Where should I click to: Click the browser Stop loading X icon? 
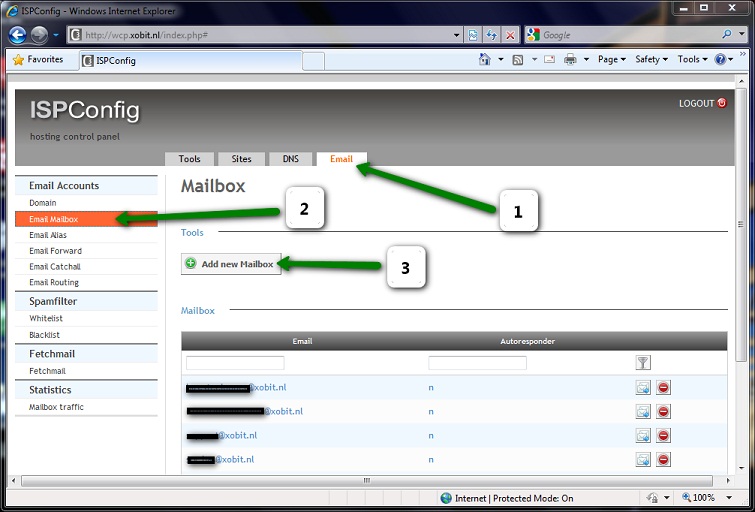click(x=510, y=35)
